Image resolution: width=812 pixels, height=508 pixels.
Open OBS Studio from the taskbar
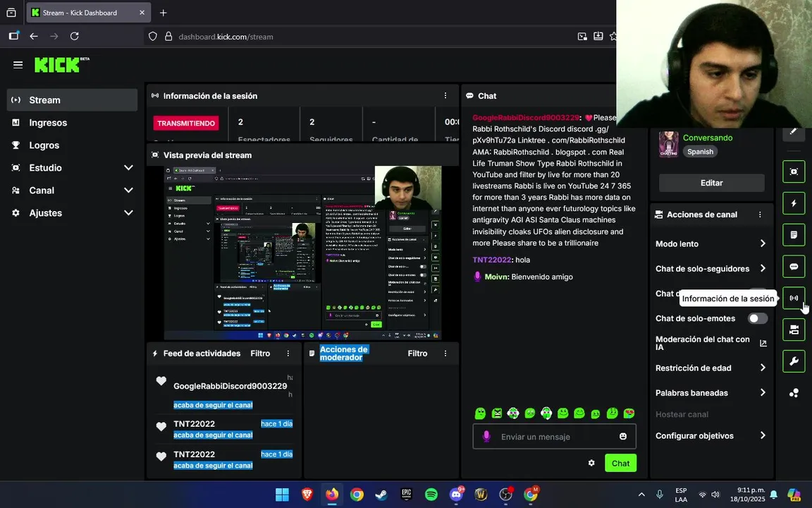(505, 495)
